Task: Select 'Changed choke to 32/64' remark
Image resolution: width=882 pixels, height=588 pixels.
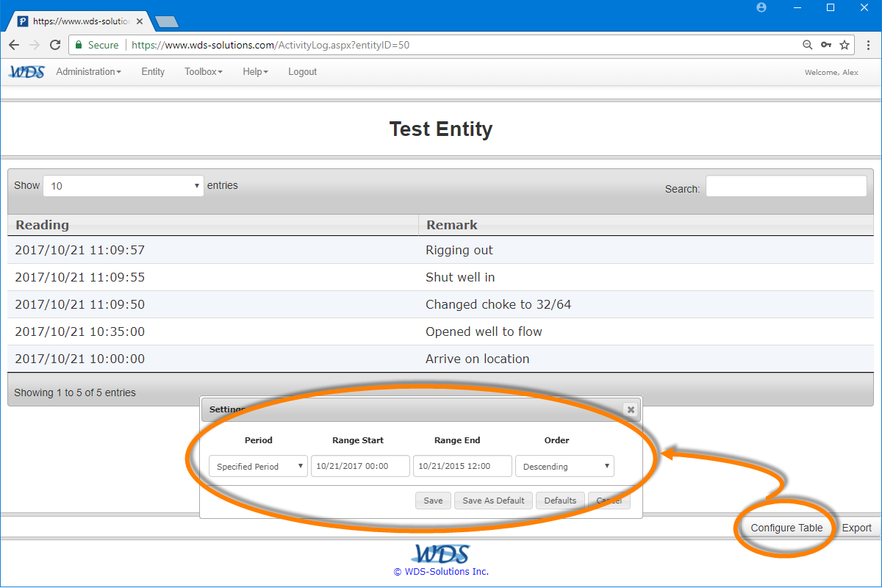Action: (498, 304)
